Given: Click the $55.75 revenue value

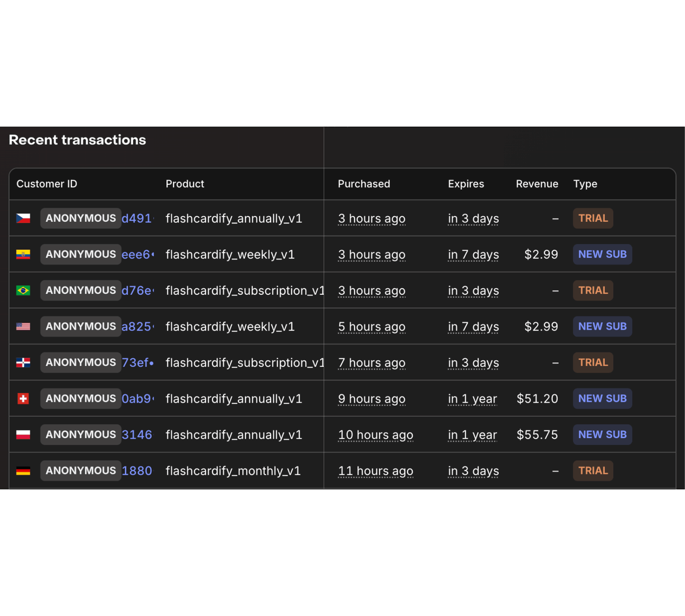Looking at the screenshot, I should click(x=537, y=435).
